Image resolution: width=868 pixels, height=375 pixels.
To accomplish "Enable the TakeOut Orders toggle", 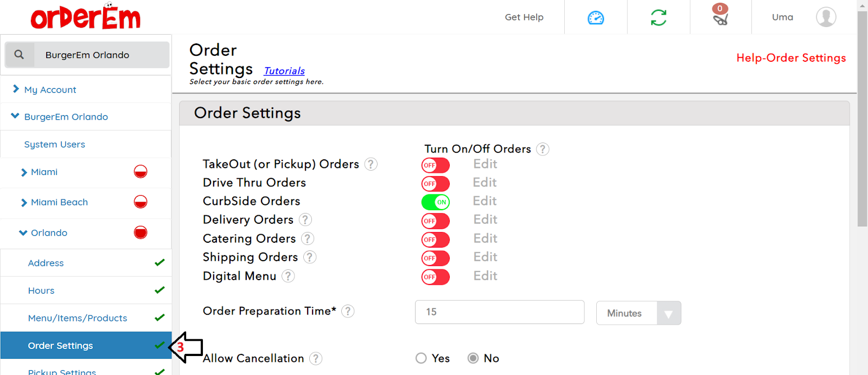I will tap(435, 165).
